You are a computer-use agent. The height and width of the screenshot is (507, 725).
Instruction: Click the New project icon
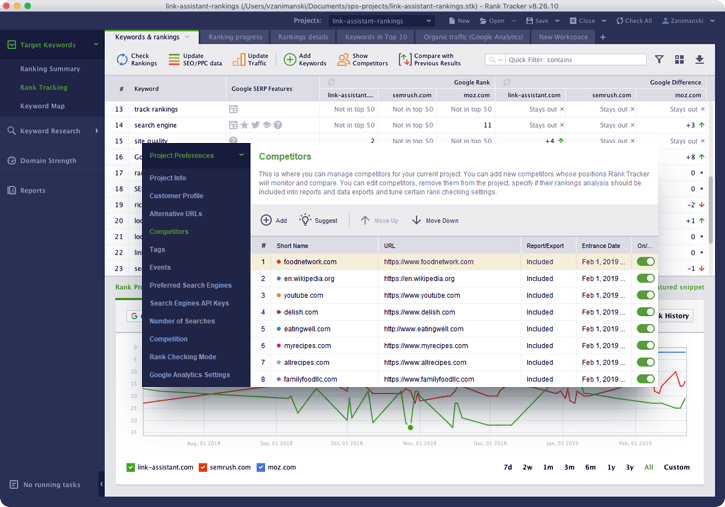[452, 21]
